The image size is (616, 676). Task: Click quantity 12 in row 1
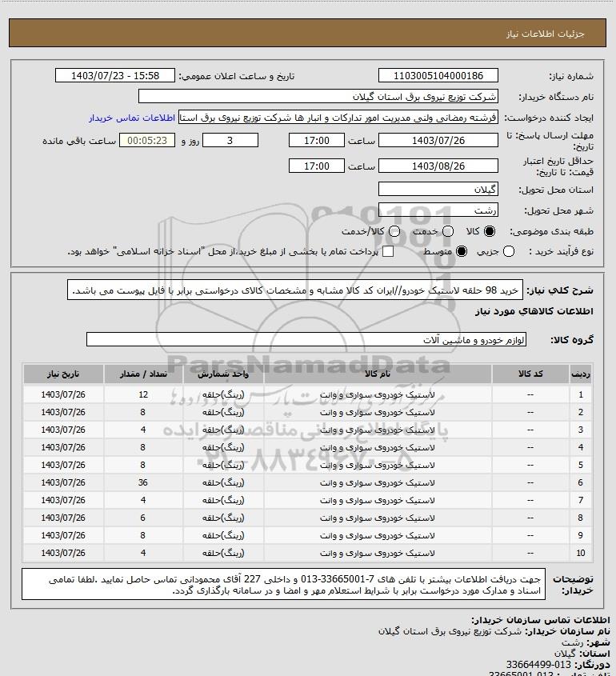point(143,395)
